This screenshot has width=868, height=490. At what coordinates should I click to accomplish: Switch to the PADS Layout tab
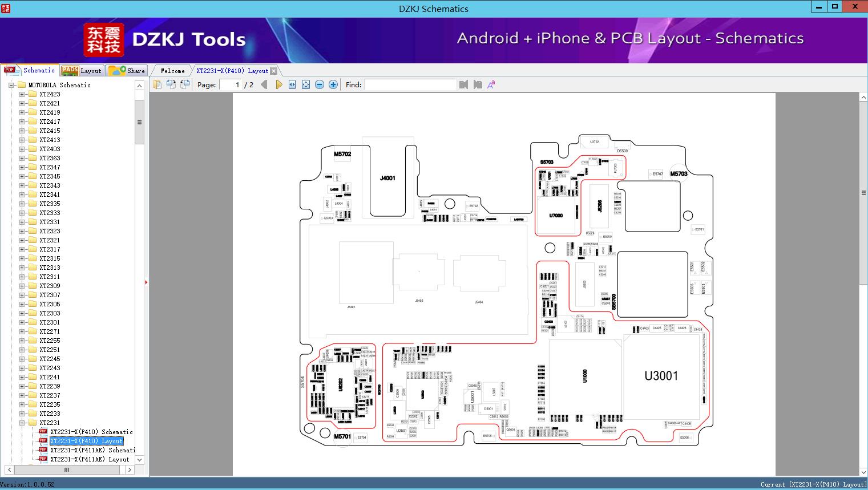point(82,70)
